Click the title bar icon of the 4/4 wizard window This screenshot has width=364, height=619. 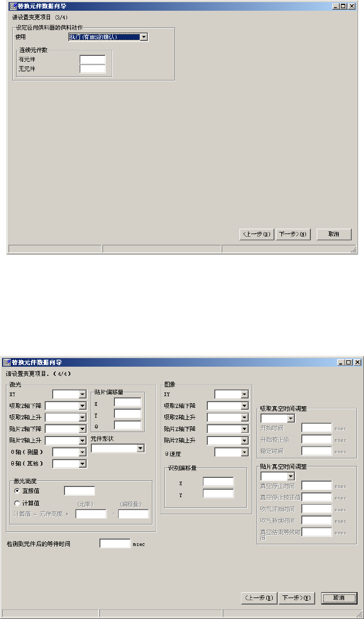pyautogui.click(x=7, y=362)
